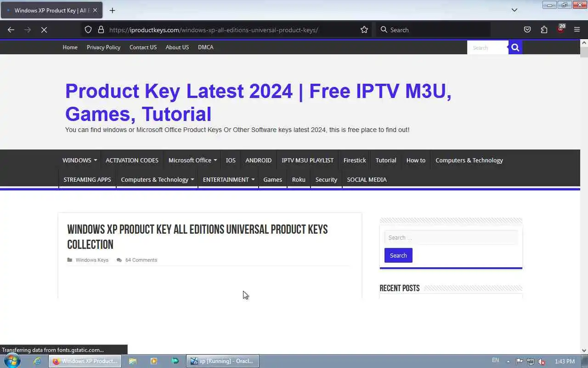588x368 pixels.
Task: Expand the WINDOWS navigation dropdown
Action: pos(79,160)
